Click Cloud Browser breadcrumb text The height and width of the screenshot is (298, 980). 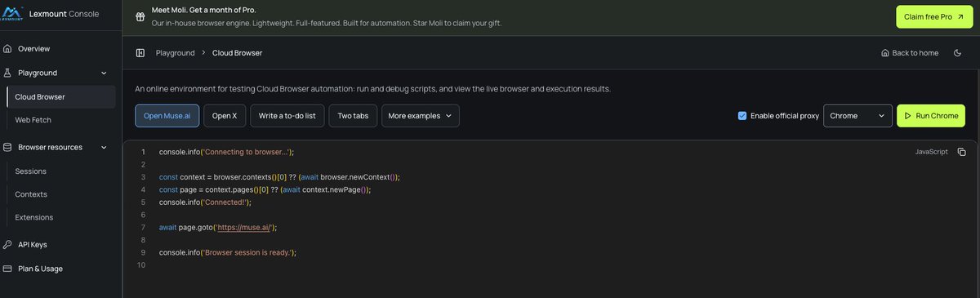238,53
